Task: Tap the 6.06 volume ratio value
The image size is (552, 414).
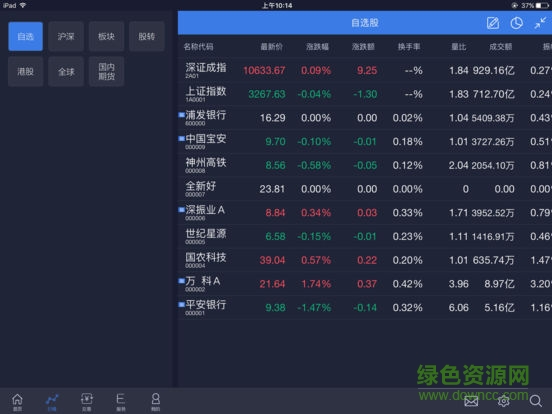Action: click(459, 307)
